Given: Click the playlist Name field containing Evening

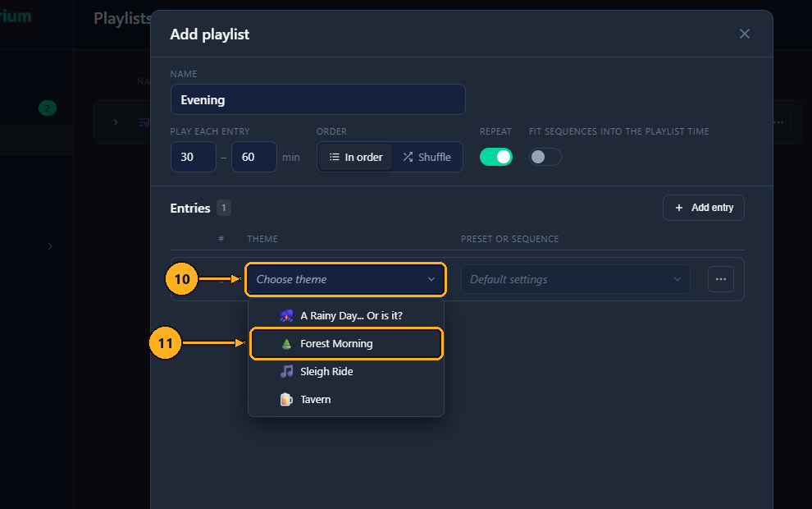Looking at the screenshot, I should [317, 99].
